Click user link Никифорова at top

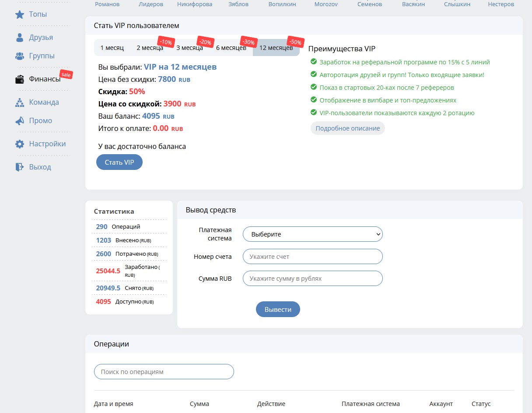point(195,4)
